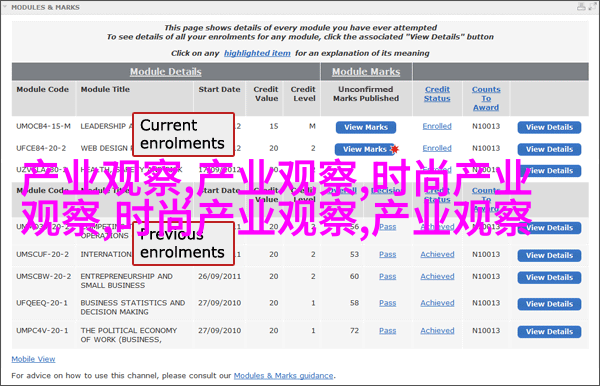
Task: Open Achieved credit status link for UMSCBW-20-2
Action: tap(437, 276)
